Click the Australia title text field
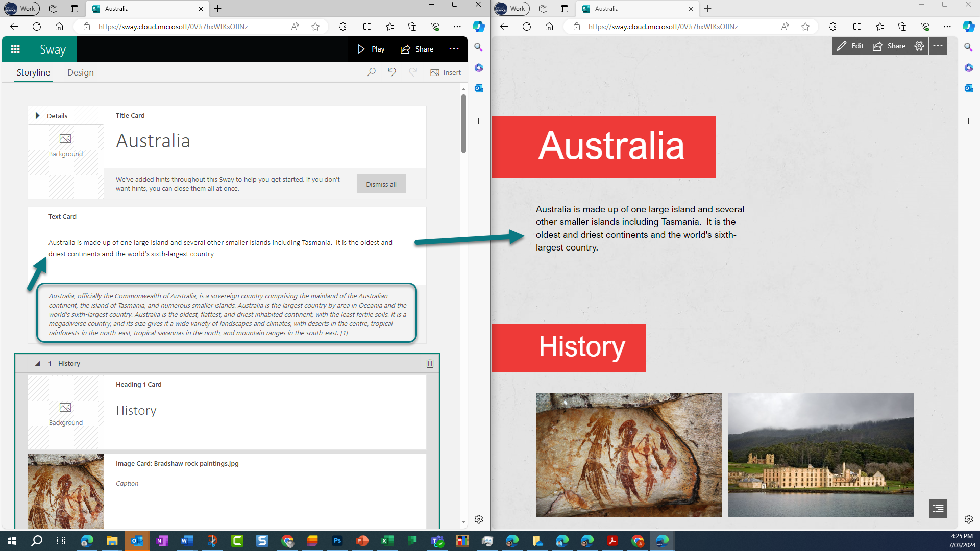 pyautogui.click(x=153, y=141)
